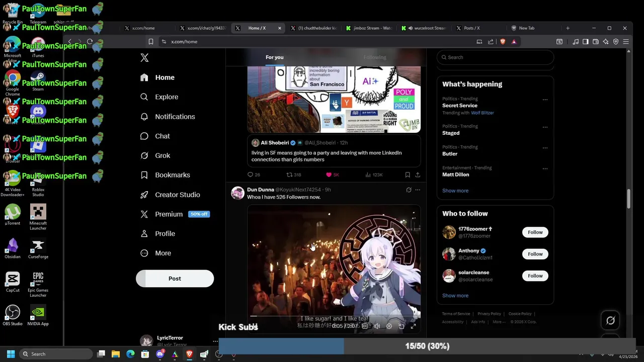Viewport: 644px width, 362px height.
Task: Open Grok in X sidebar
Action: [155, 156]
